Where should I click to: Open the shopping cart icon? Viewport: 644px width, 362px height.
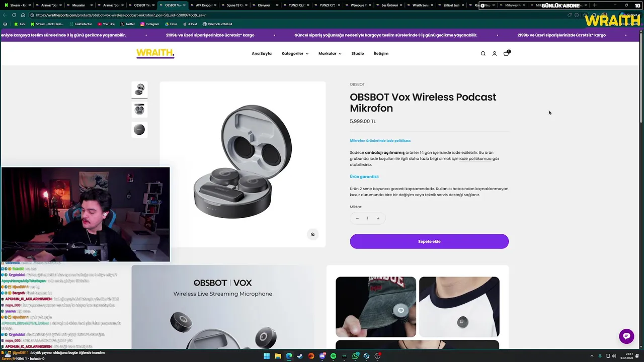point(506,53)
